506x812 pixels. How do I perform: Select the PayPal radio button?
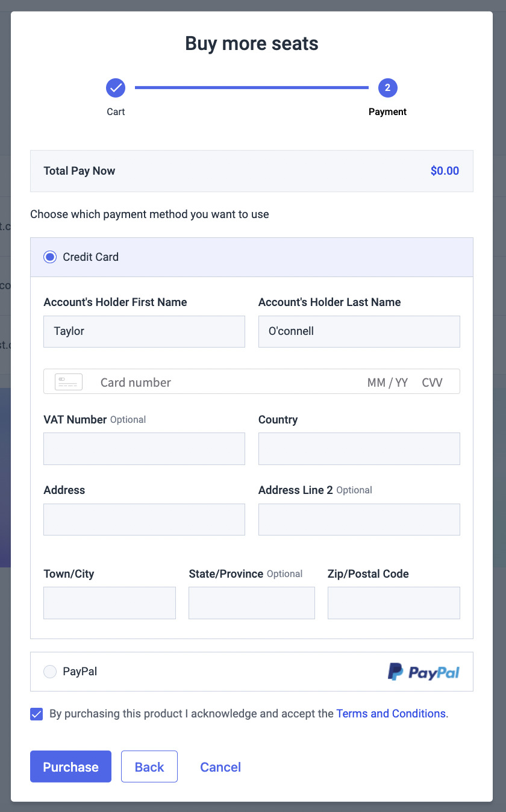pos(50,672)
